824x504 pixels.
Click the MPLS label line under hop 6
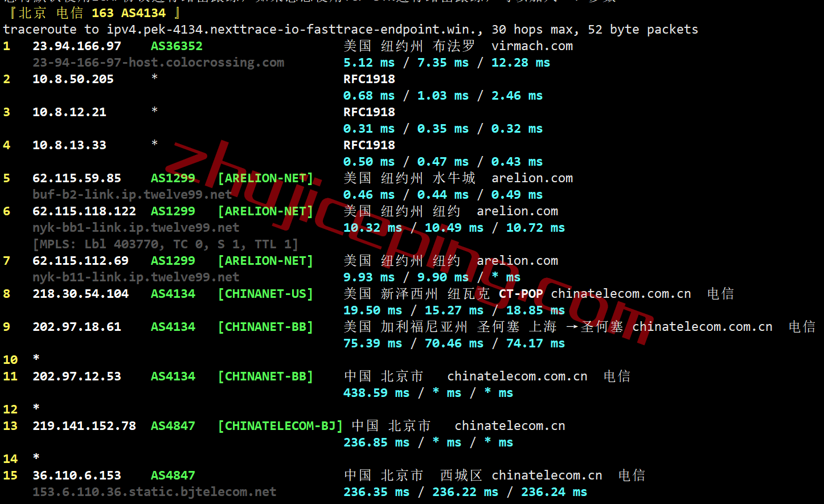[165, 244]
